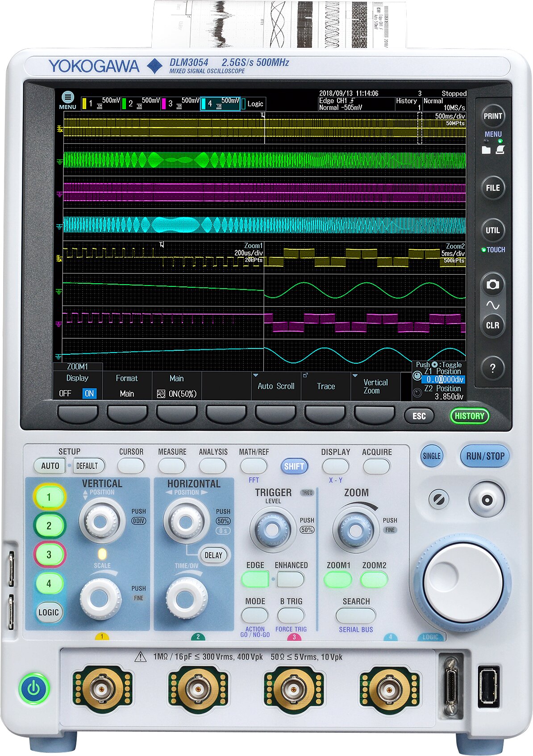Click the reset button with the slash symbol
Viewport: 533px width, 756px height.
[438, 500]
